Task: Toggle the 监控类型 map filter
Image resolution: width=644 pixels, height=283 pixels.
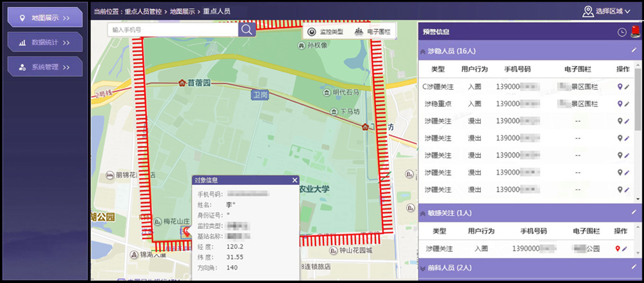Action: [326, 32]
